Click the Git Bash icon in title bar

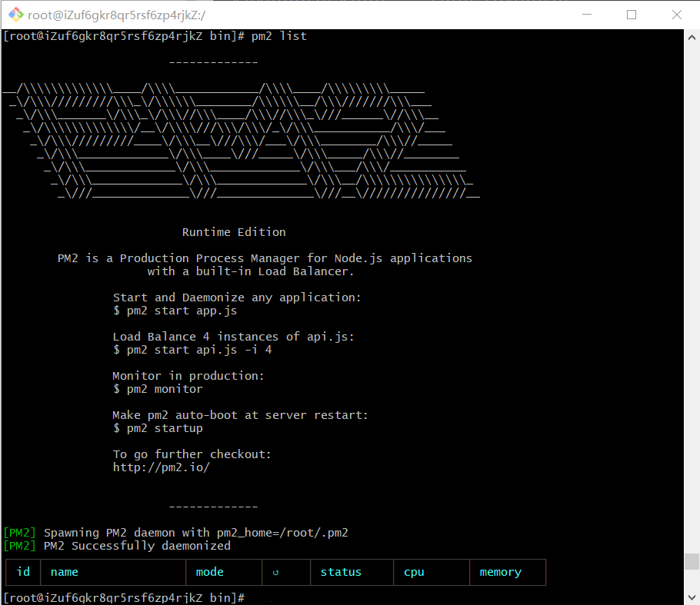pos(15,15)
